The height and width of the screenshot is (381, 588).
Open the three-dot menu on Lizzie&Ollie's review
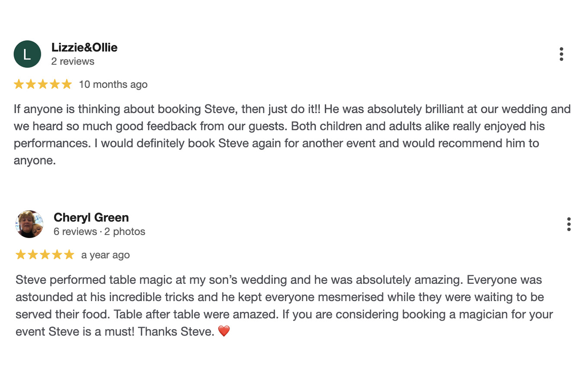click(561, 54)
